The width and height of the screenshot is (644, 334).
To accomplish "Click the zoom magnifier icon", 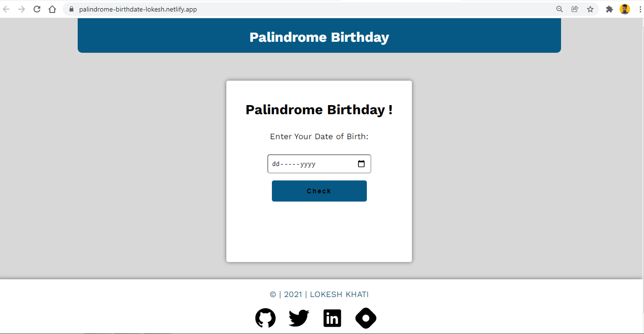I will 560,9.
